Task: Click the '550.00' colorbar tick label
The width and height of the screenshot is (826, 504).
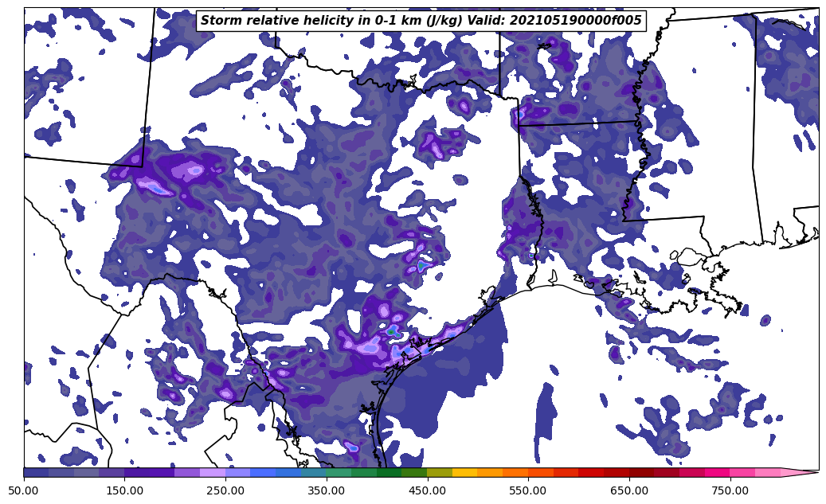Action: tap(528, 490)
